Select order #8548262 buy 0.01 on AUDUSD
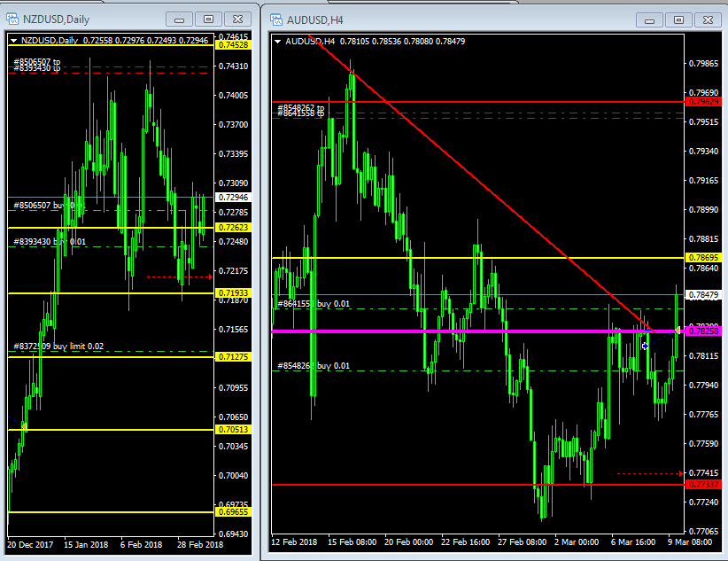 coord(314,366)
